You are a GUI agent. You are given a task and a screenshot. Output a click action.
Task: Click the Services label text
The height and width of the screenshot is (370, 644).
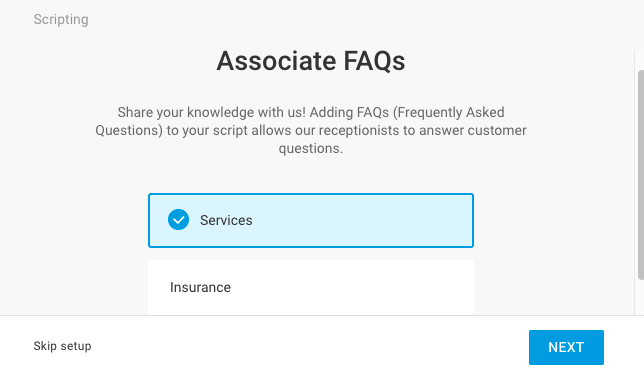(226, 220)
